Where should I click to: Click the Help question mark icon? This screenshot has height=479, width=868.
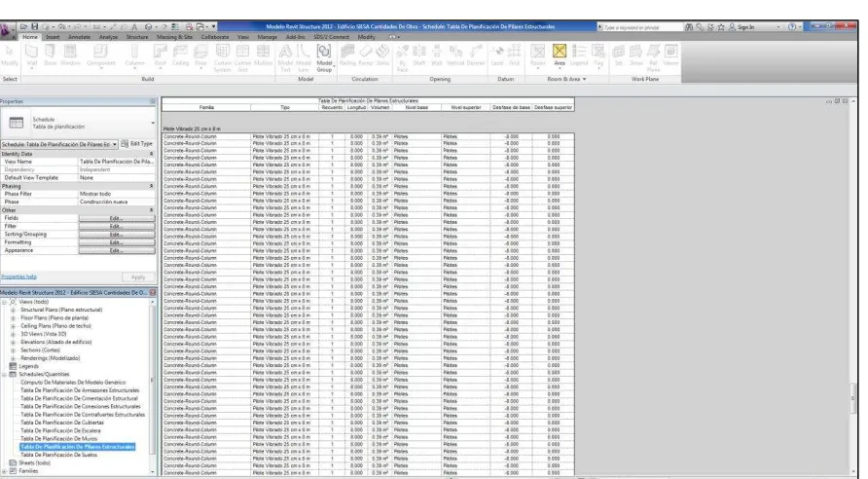click(791, 26)
